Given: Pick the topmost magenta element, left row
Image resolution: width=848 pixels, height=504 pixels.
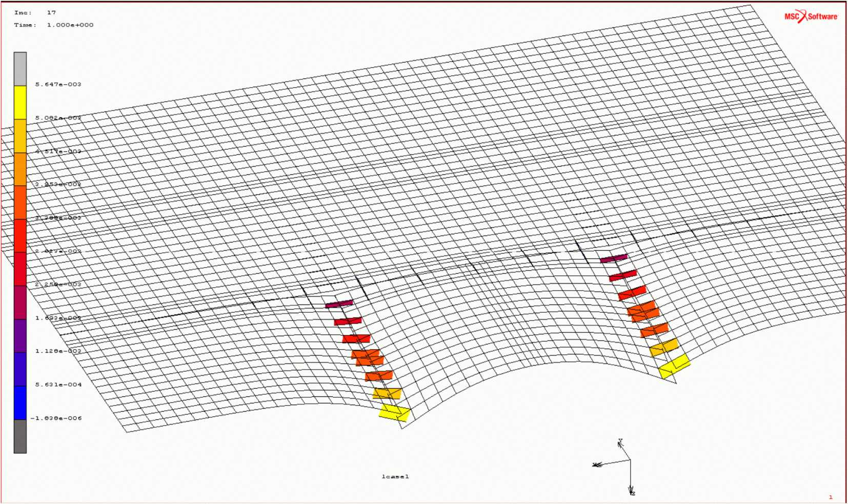Looking at the screenshot, I should (339, 304).
